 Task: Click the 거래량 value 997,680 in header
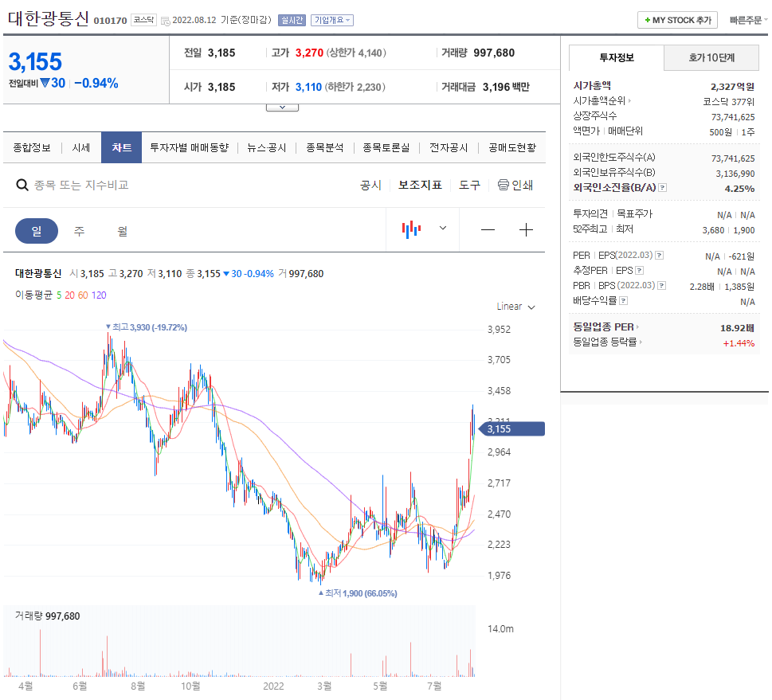click(x=494, y=53)
